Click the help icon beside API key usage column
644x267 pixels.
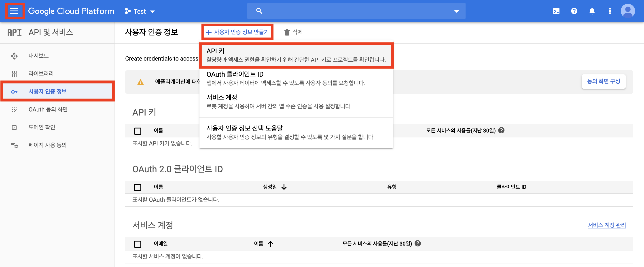pyautogui.click(x=501, y=130)
